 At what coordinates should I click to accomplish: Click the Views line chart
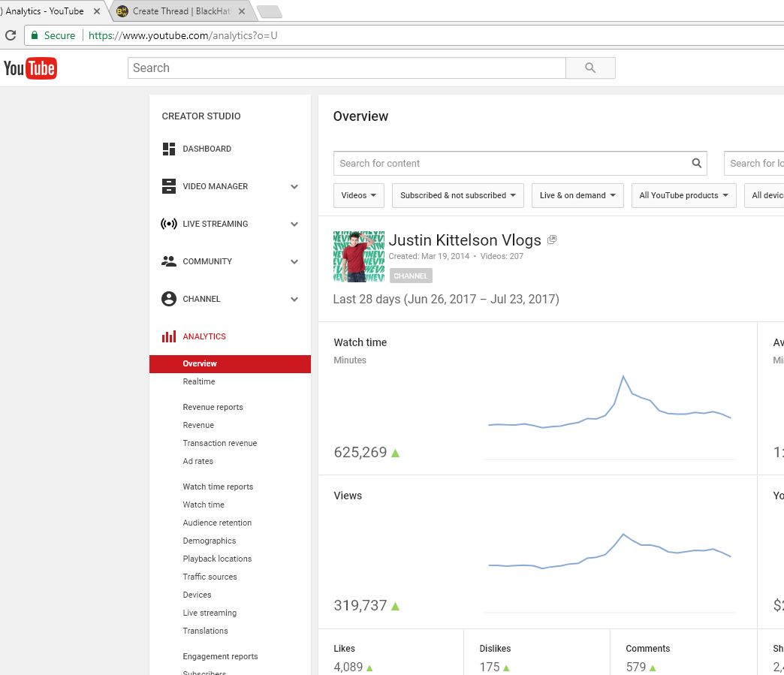610,552
